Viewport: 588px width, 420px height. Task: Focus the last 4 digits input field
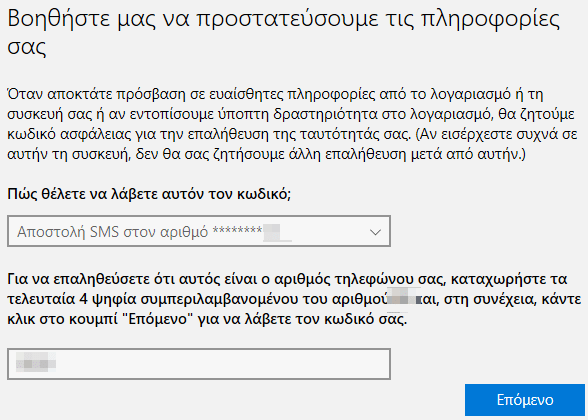(199, 364)
